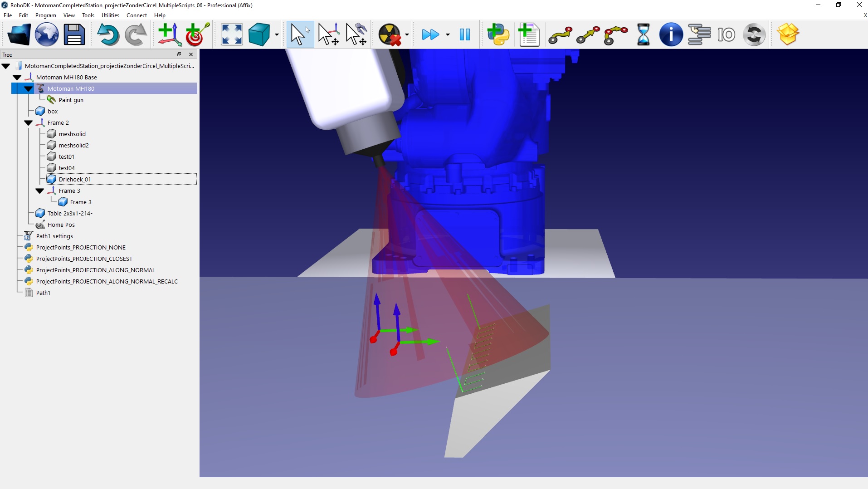Select ProjectPoints_PROJECTION_CLOSEST script in tree
The width and height of the screenshot is (868, 489).
tap(84, 259)
